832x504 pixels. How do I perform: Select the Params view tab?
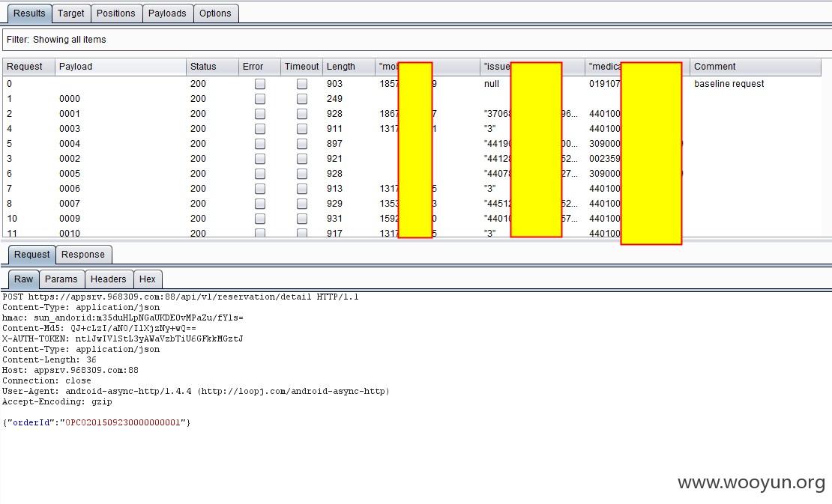tap(61, 279)
